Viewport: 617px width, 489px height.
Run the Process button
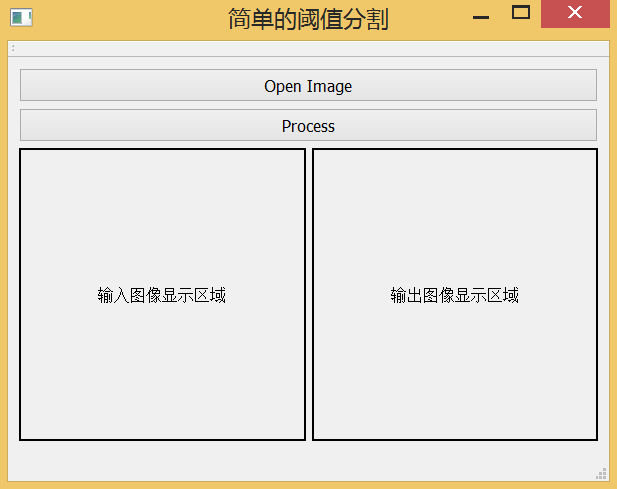[x=308, y=125]
